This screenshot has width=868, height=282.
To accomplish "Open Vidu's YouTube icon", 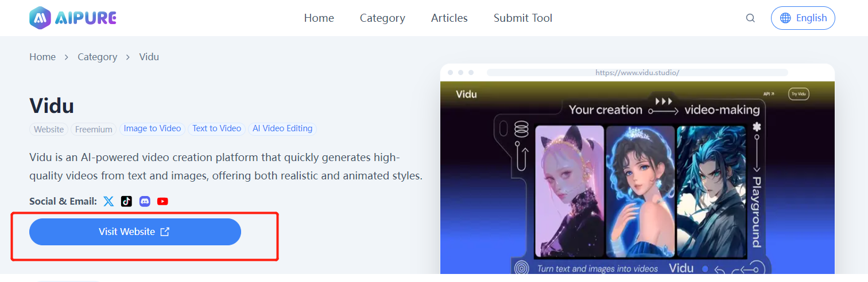I will [x=162, y=201].
